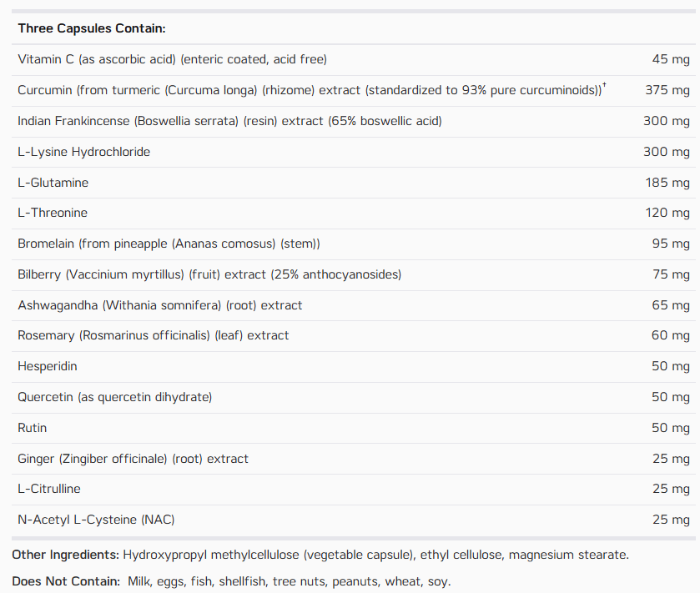Click the 'Other Ingredients:' label
Screen dimensions: 700x593
click(66, 555)
